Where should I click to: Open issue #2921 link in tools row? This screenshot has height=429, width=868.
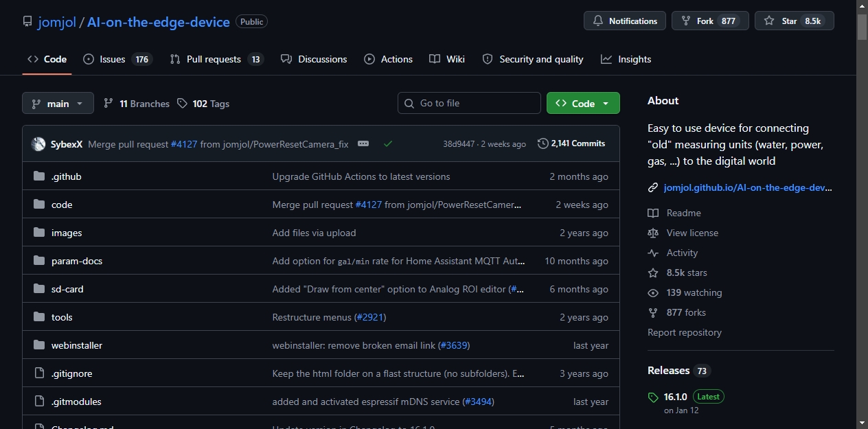point(370,317)
